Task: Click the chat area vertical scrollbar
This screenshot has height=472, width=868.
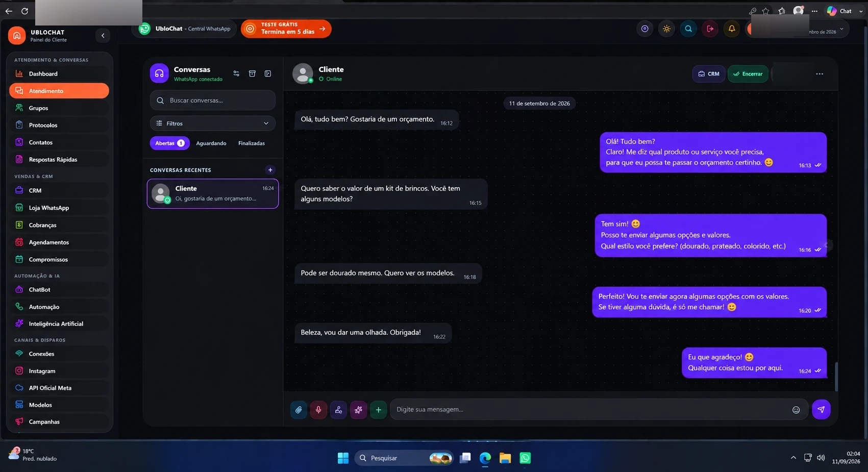Action: [836, 376]
